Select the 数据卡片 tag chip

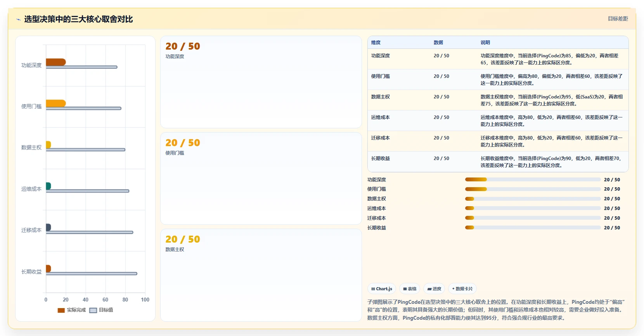tap(462, 289)
